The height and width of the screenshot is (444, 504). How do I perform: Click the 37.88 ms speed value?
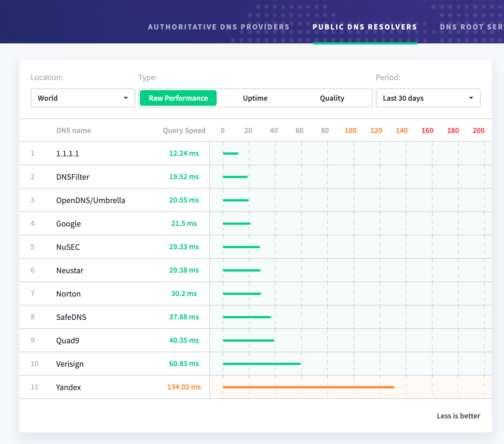click(184, 317)
